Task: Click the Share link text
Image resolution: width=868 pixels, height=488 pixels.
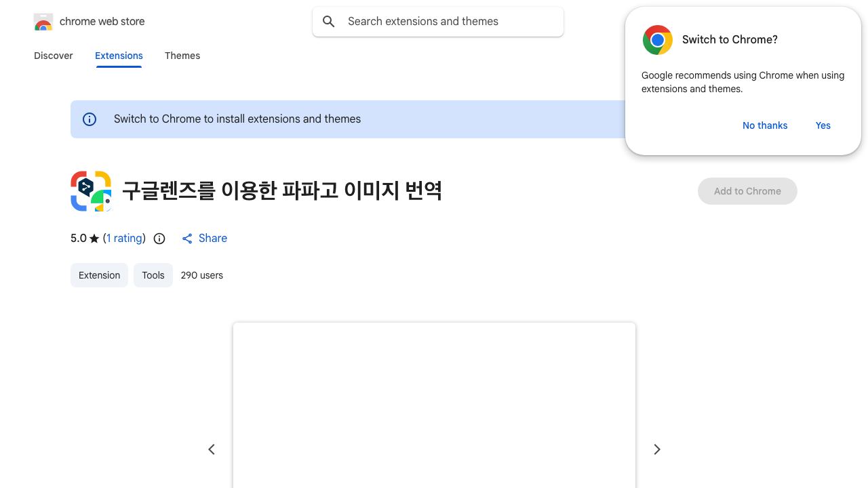Action: 213,239
